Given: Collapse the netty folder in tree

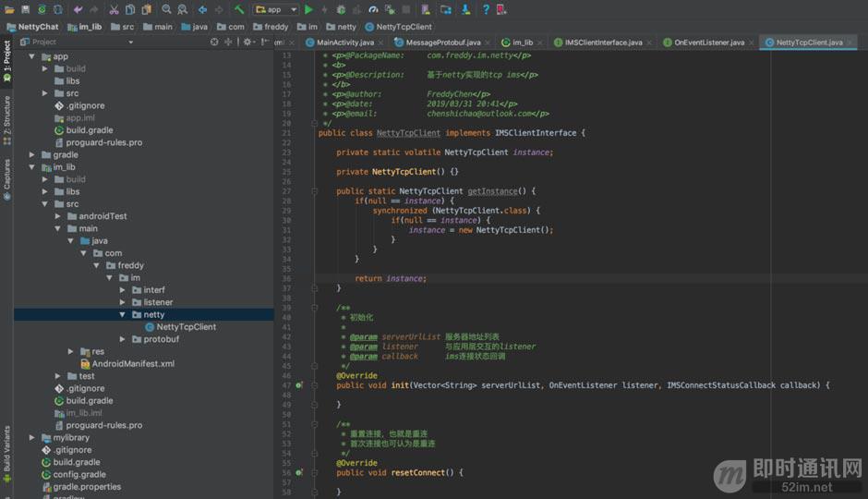Looking at the screenshot, I should 124,315.
